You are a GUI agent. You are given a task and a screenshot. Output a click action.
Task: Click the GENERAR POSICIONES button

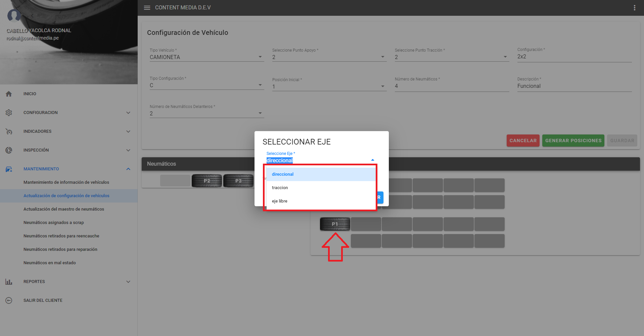(x=573, y=141)
